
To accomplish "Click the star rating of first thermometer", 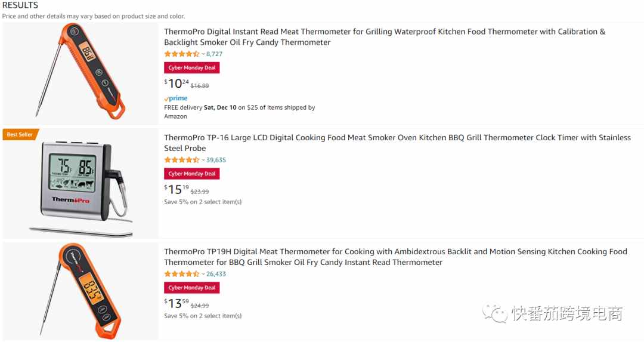I will click(181, 54).
